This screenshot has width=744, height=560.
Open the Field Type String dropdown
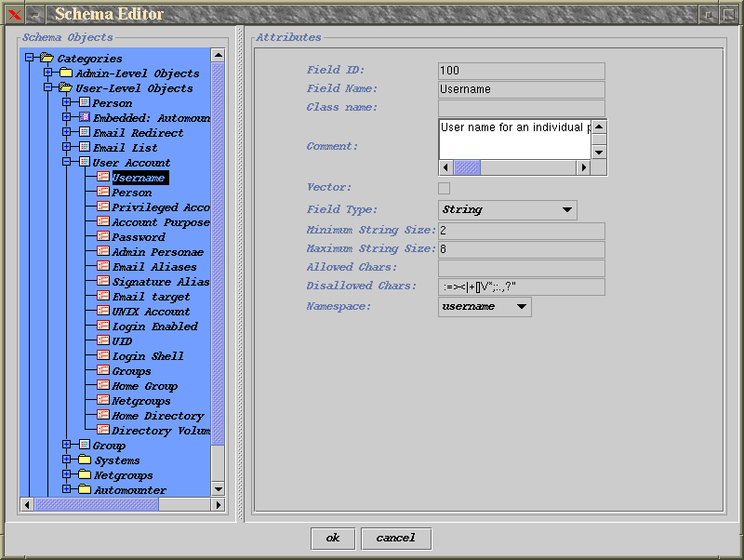[507, 210]
